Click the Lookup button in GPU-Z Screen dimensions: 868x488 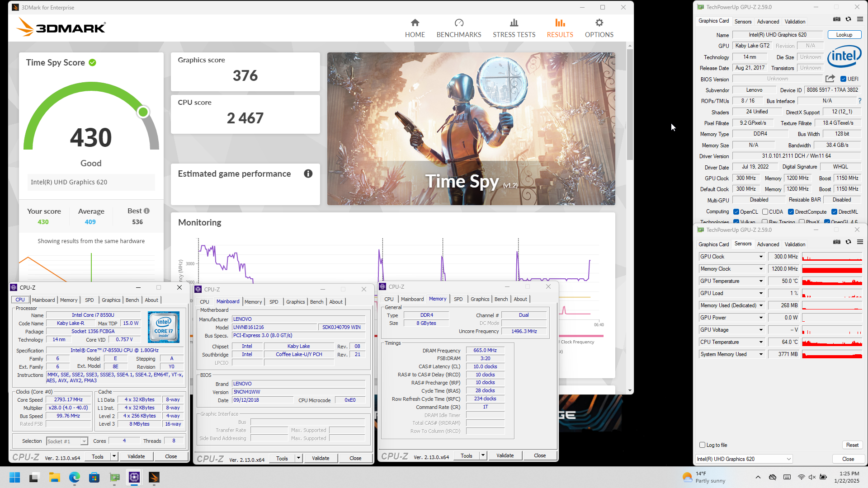pyautogui.click(x=844, y=35)
